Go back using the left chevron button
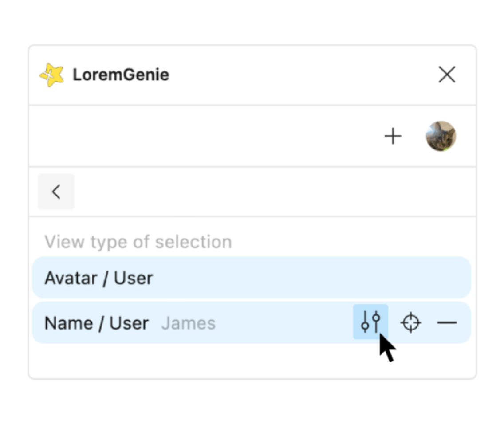Viewport: 504px width, 424px height. pyautogui.click(x=56, y=192)
